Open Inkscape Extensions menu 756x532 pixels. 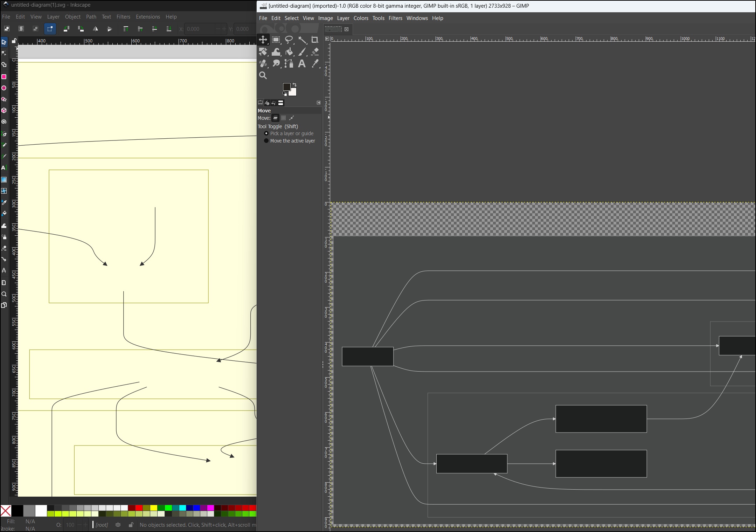pyautogui.click(x=148, y=17)
